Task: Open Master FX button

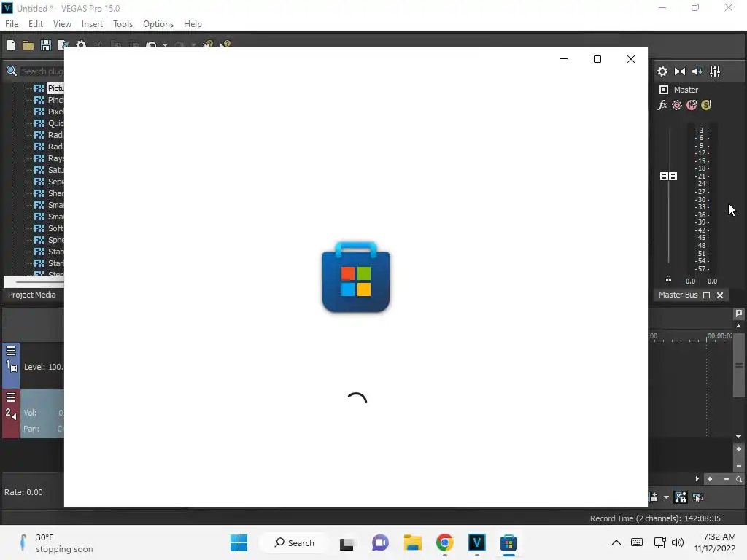Action: point(662,105)
